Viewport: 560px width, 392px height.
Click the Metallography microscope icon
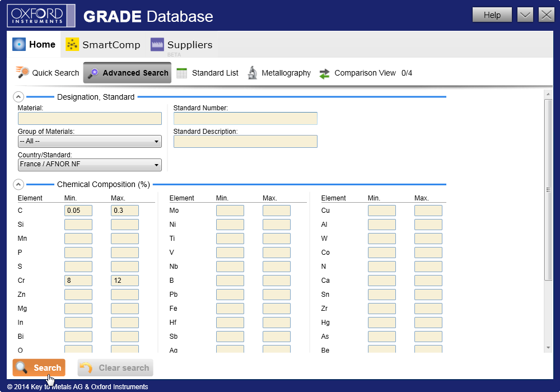(x=253, y=73)
